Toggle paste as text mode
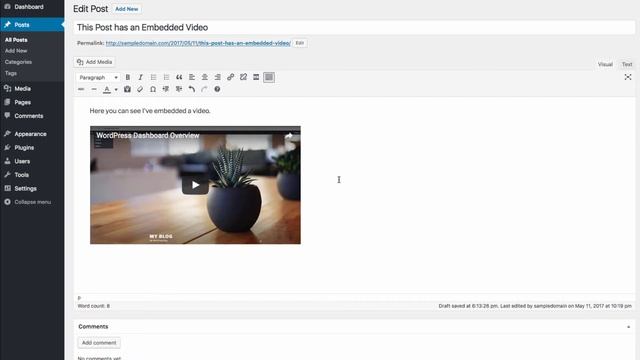Screen dimensions: 640x360 point(127,89)
